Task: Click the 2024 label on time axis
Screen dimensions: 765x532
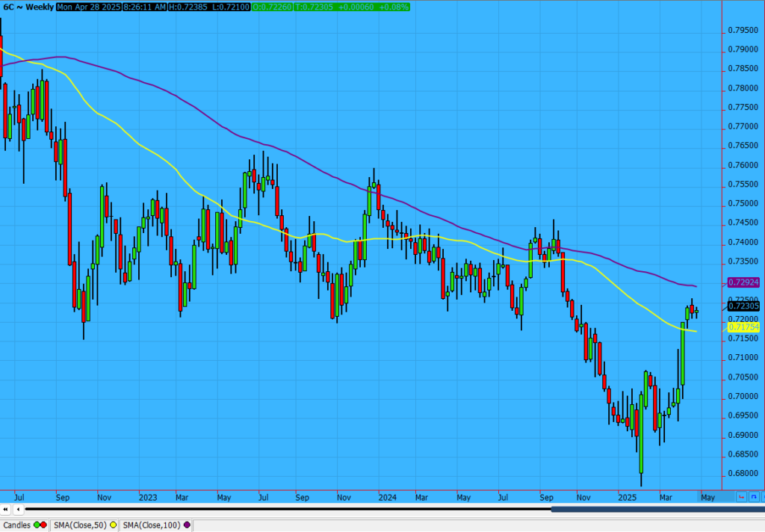Action: 387,496
